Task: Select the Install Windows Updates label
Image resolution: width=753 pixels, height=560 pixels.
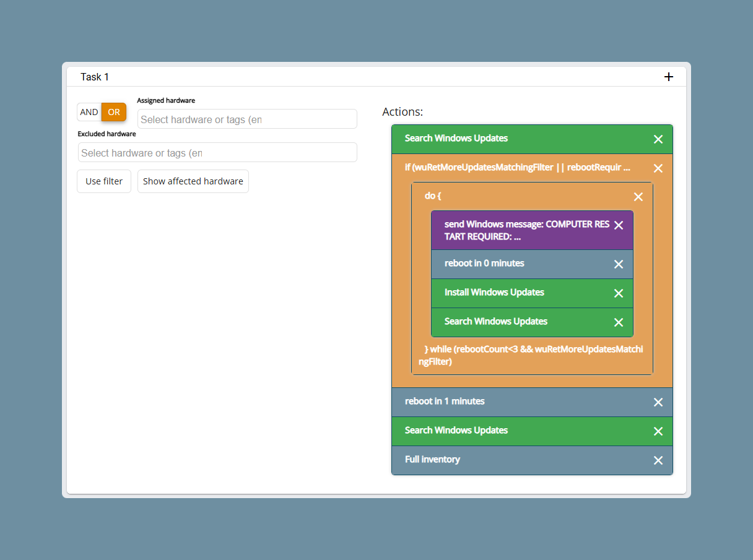Action: (494, 292)
